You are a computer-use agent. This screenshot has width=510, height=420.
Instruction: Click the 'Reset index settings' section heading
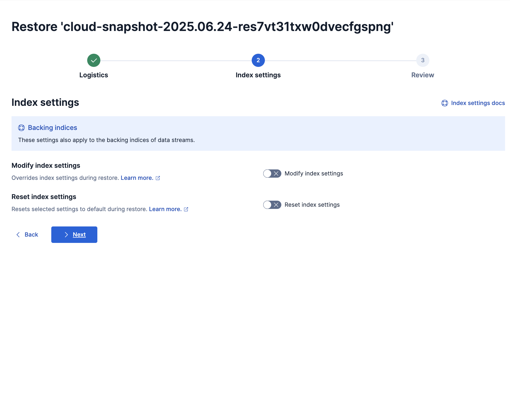click(x=44, y=197)
